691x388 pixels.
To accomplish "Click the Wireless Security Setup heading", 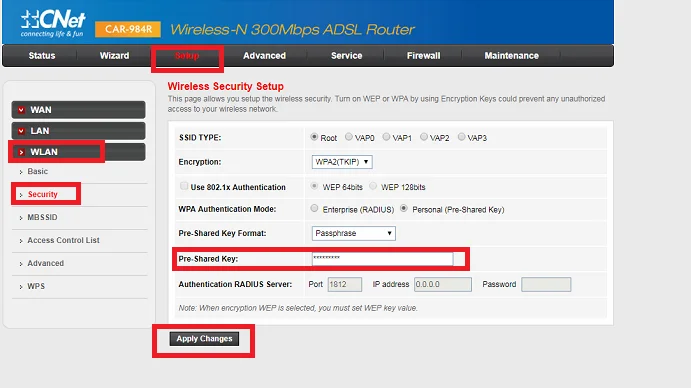I will 226,86.
